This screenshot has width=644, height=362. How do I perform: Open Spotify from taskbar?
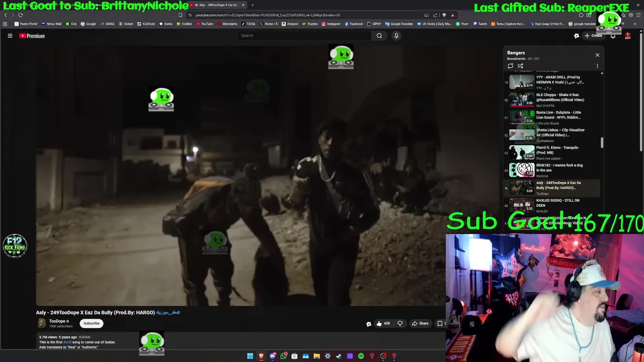pos(361,356)
